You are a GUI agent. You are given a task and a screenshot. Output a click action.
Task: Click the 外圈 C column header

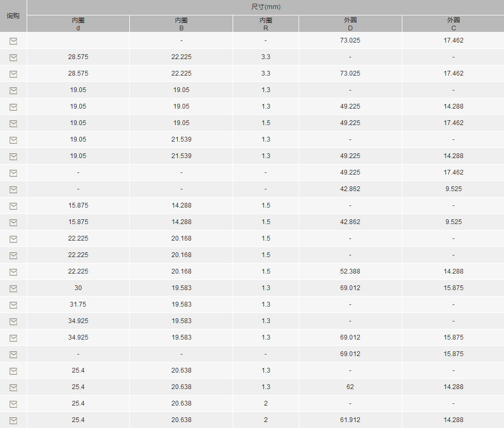pyautogui.click(x=453, y=24)
